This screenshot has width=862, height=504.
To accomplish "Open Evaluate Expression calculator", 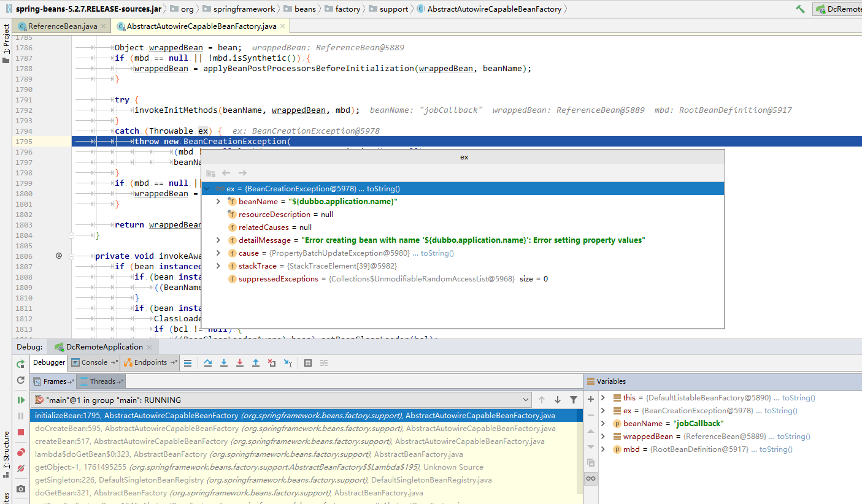I will click(308, 363).
